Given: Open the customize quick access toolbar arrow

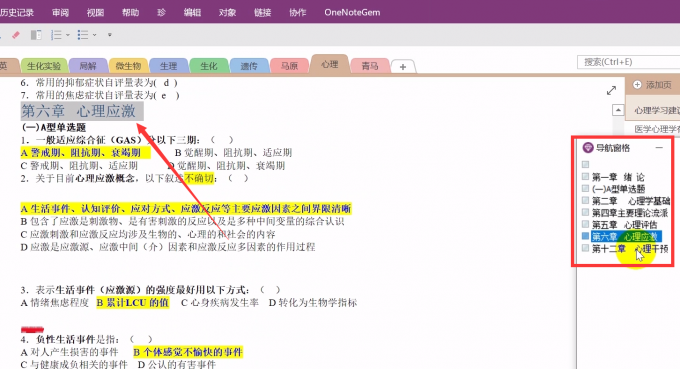Looking at the screenshot, I should point(110,35).
